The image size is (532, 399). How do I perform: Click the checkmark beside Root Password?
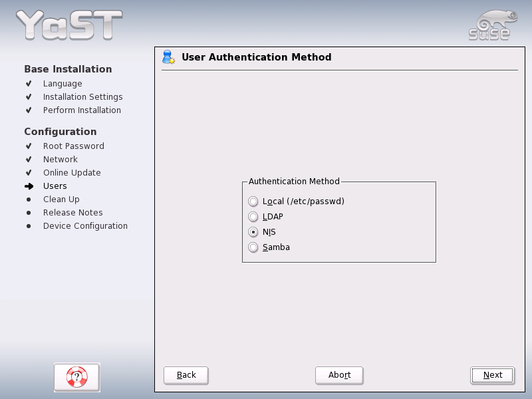(x=29, y=146)
